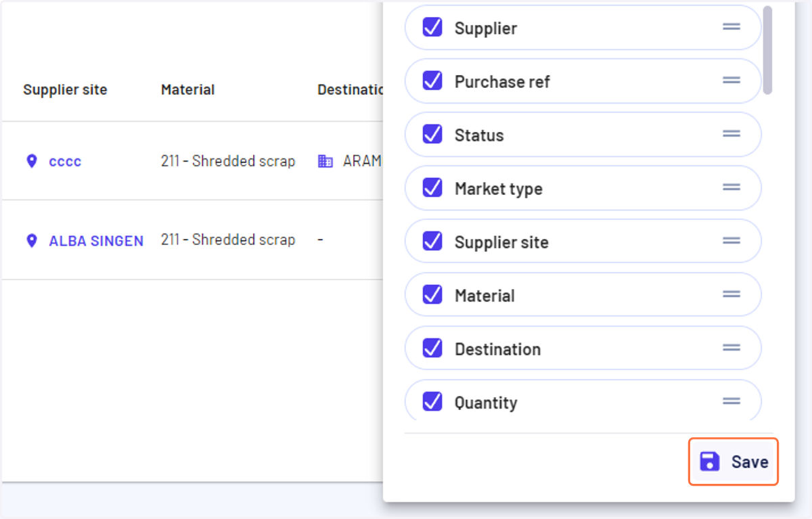Click the Supplier label in the column list

tap(486, 28)
